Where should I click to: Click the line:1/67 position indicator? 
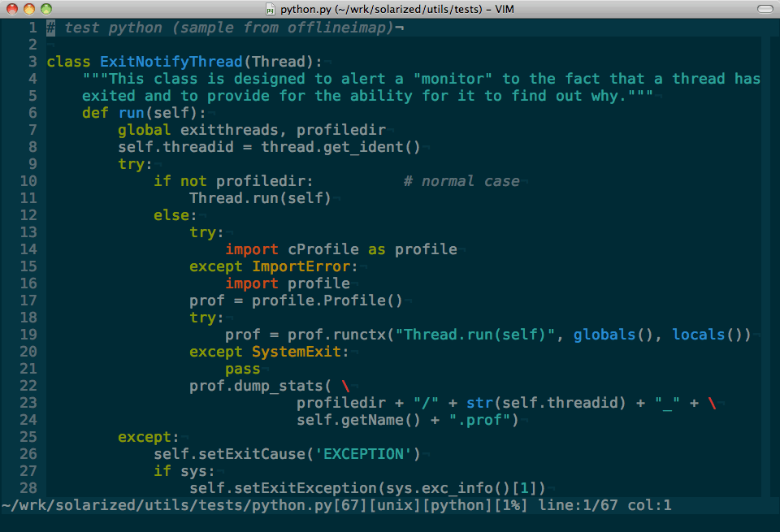(x=578, y=506)
